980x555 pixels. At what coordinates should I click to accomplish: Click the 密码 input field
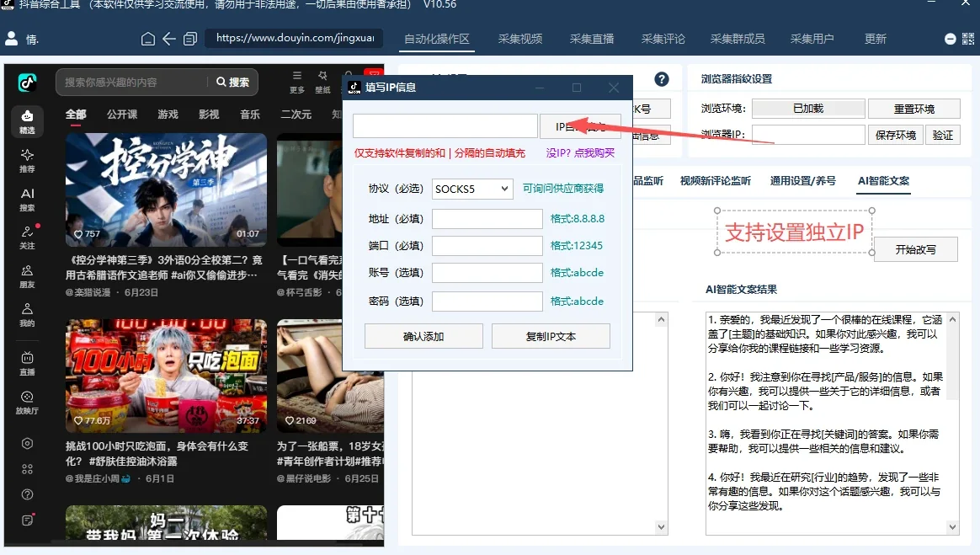point(487,302)
